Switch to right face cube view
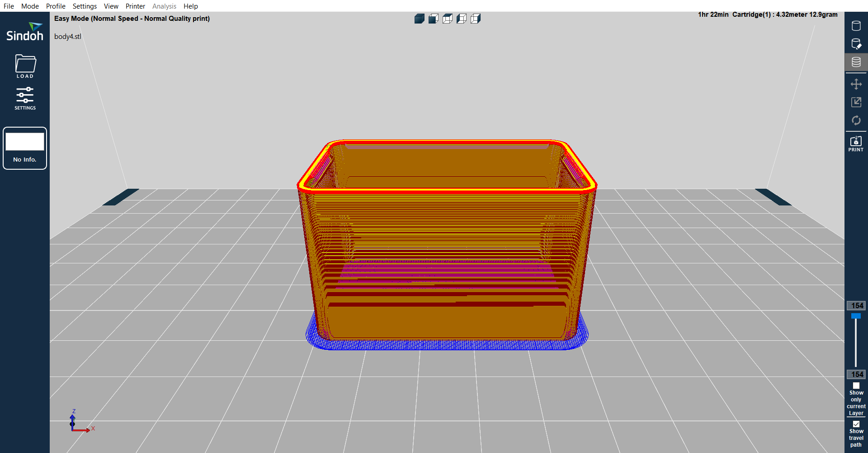This screenshot has height=453, width=868. (x=476, y=19)
